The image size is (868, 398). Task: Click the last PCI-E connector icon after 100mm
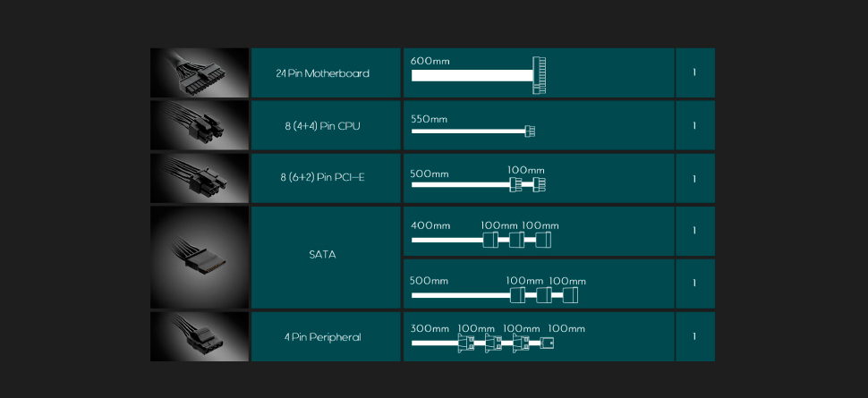539,185
